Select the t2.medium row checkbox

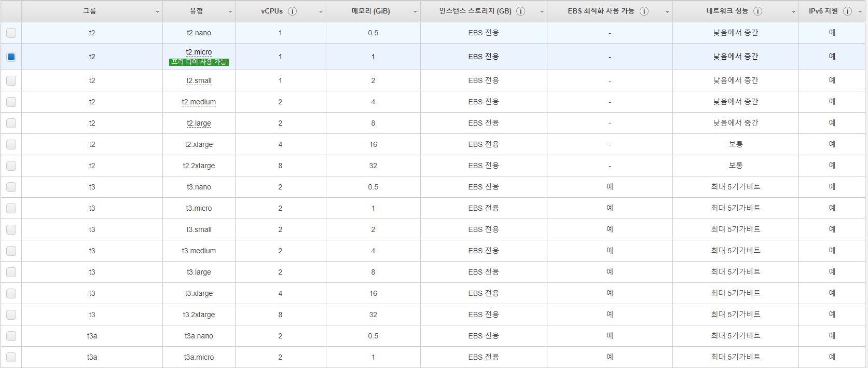click(11, 102)
